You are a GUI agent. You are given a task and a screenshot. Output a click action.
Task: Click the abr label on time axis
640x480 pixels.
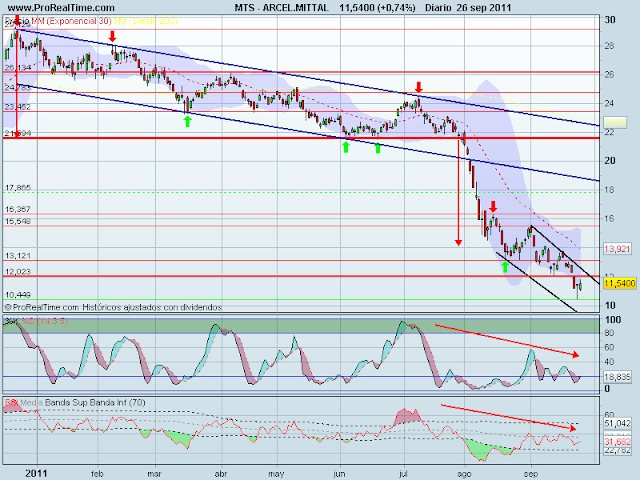(220, 474)
